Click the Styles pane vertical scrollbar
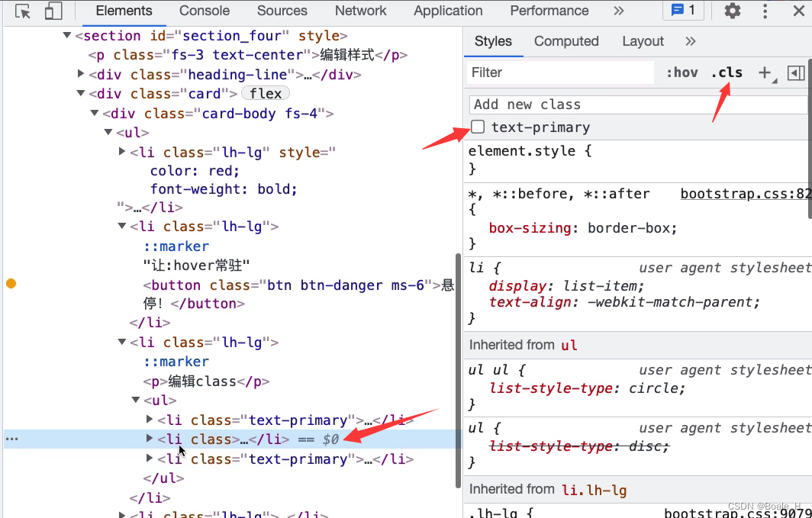 810,138
